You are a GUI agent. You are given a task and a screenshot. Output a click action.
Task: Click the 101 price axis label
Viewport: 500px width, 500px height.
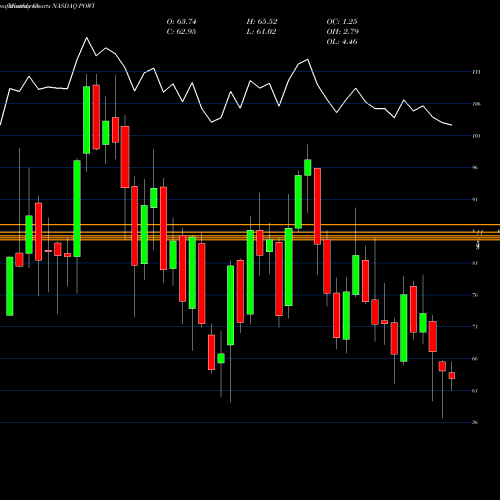[x=476, y=136]
